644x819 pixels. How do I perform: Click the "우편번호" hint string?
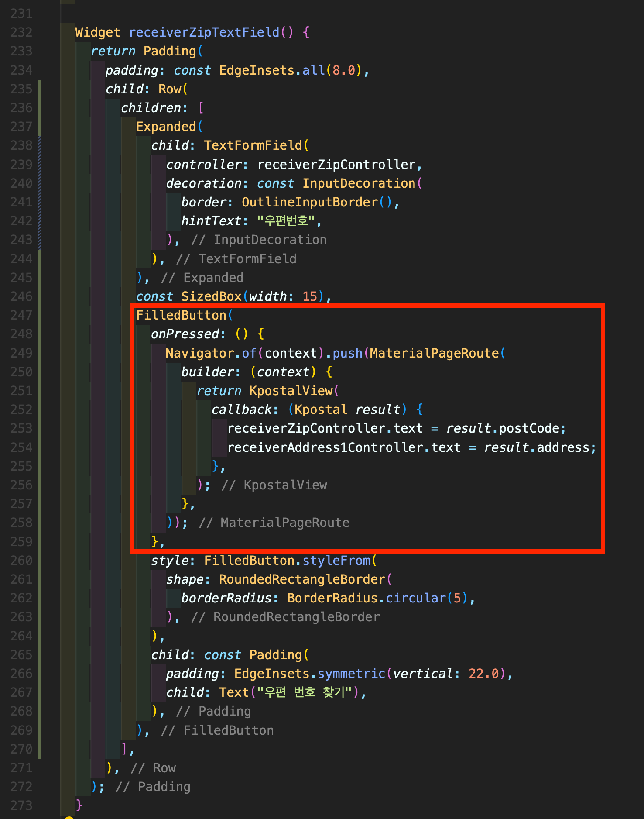[x=286, y=221]
